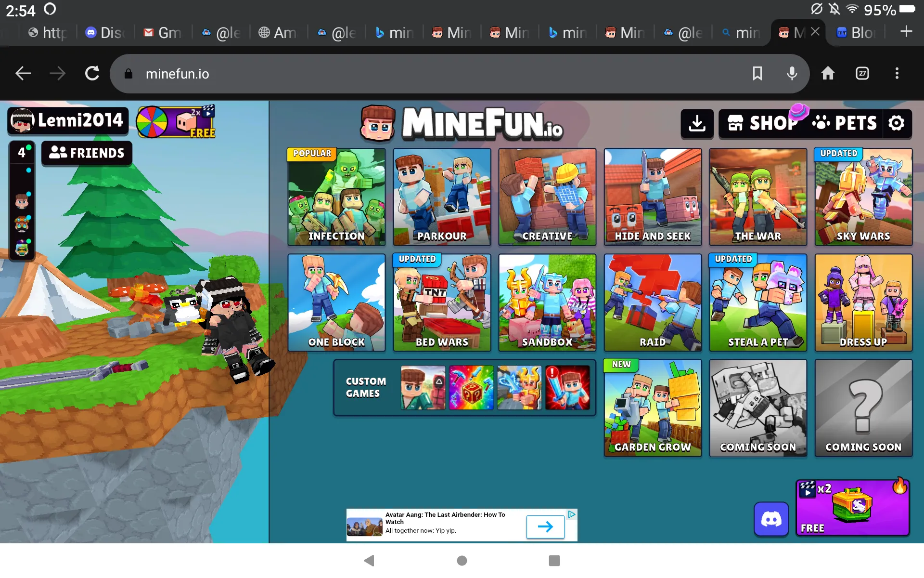The height and width of the screenshot is (578, 924).
Task: Open game settings gear
Action: [x=897, y=123]
